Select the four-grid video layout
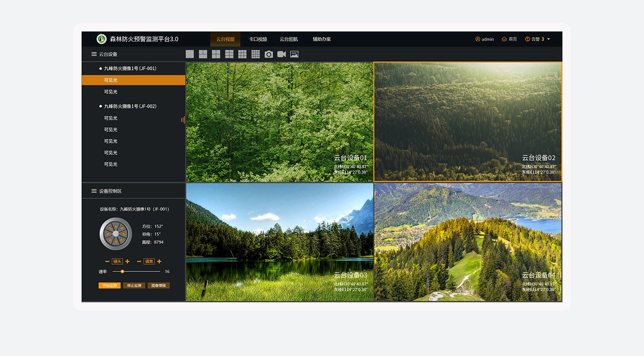The width and height of the screenshot is (644, 356). [216, 54]
